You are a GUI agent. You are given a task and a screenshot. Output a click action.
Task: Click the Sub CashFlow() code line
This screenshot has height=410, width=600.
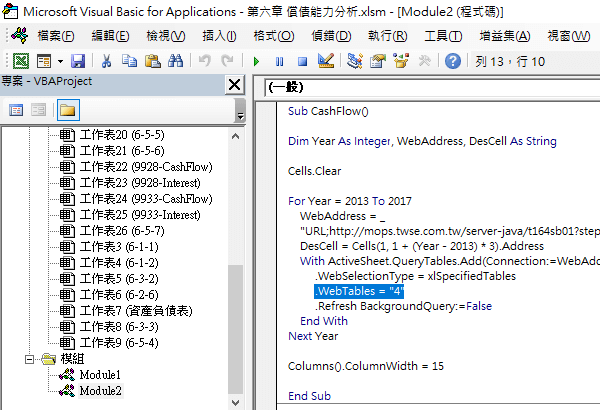[328, 111]
